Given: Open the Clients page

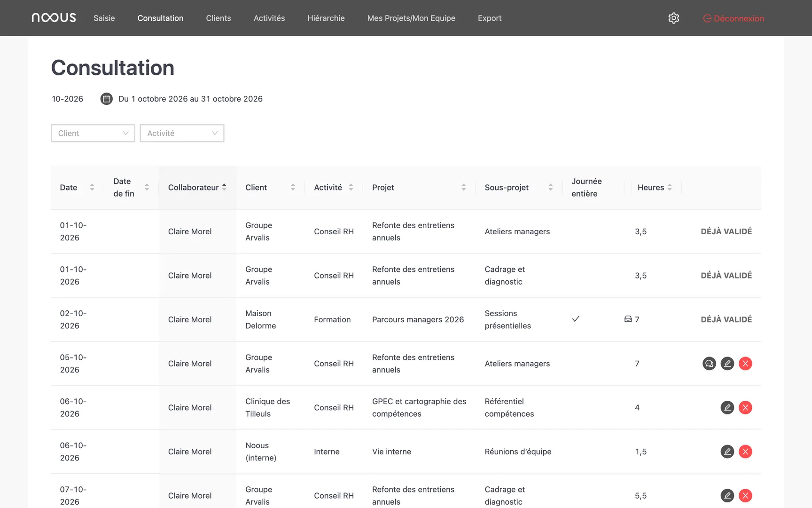Looking at the screenshot, I should tap(219, 18).
